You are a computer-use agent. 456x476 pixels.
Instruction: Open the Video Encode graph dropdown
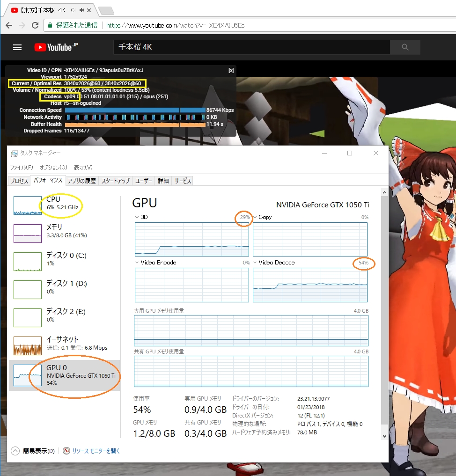[137, 262]
